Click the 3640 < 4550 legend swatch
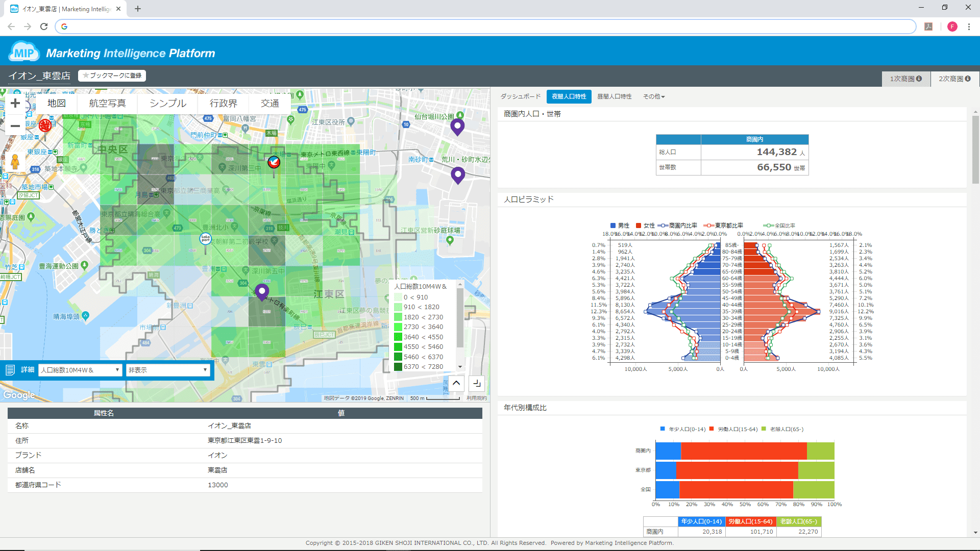980x551 pixels. [x=398, y=337]
